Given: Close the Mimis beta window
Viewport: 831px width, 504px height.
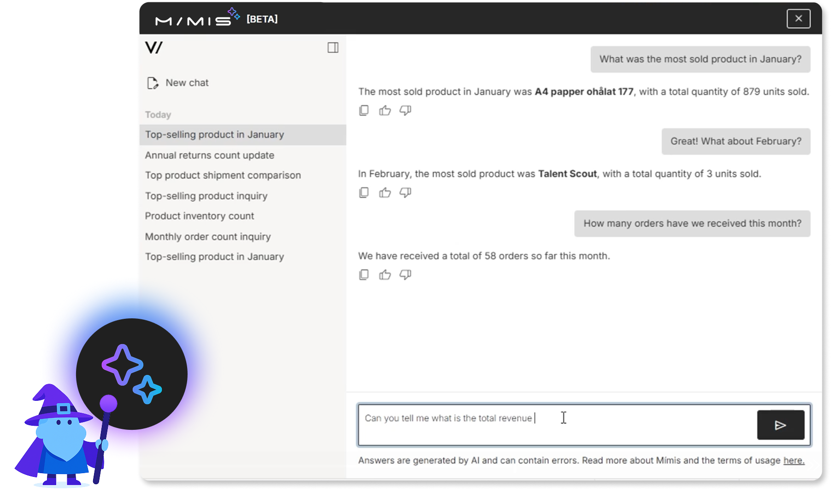Looking at the screenshot, I should click(x=798, y=18).
